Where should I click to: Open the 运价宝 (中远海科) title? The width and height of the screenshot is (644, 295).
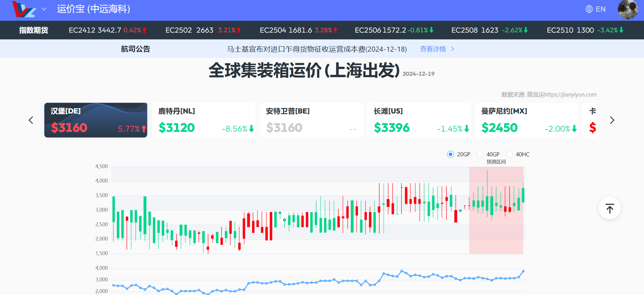click(94, 9)
